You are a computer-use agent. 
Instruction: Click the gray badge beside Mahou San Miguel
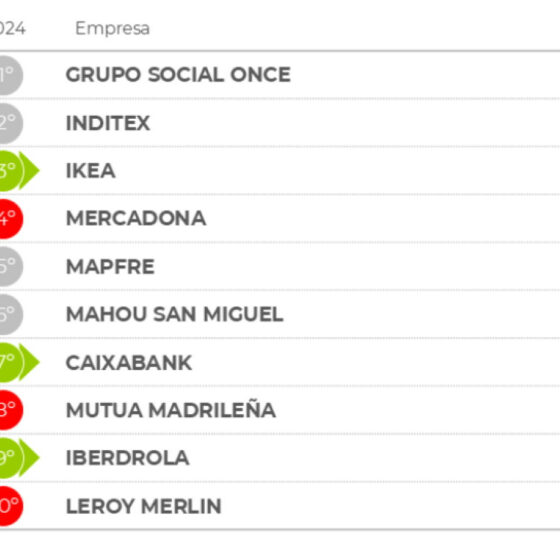pos(11,314)
